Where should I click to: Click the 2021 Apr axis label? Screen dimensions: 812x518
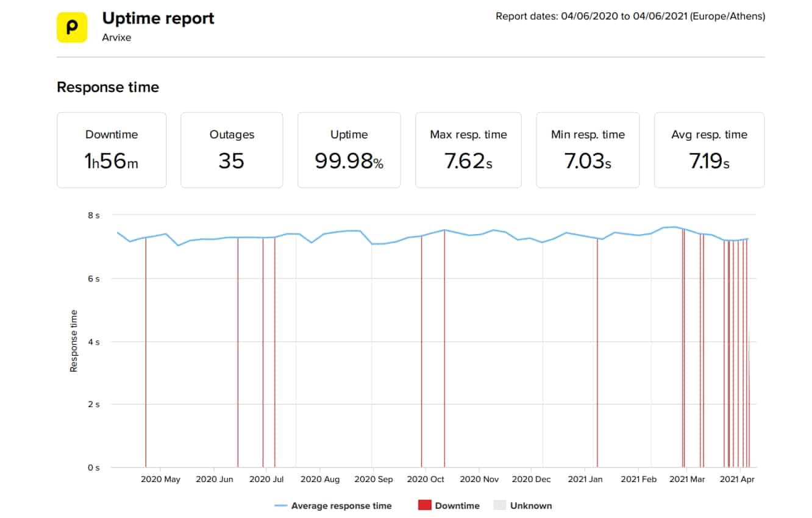[x=737, y=480]
